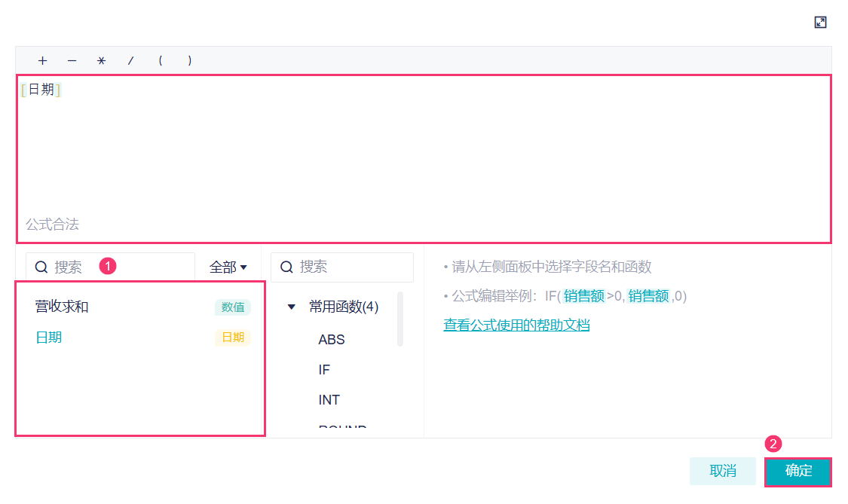Choose the ABS function
This screenshot has height=504, width=848.
pyautogui.click(x=332, y=340)
